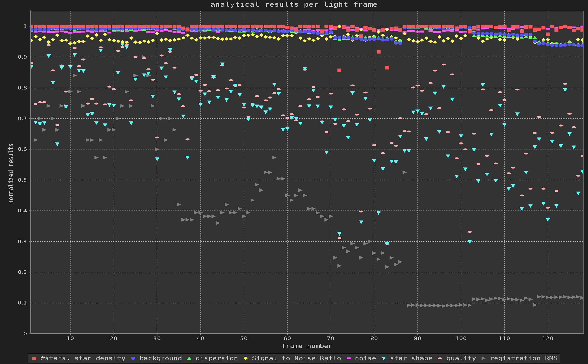Click the 'normalized results' y-axis label
Screen dimensions: 588x364
pos(11,173)
